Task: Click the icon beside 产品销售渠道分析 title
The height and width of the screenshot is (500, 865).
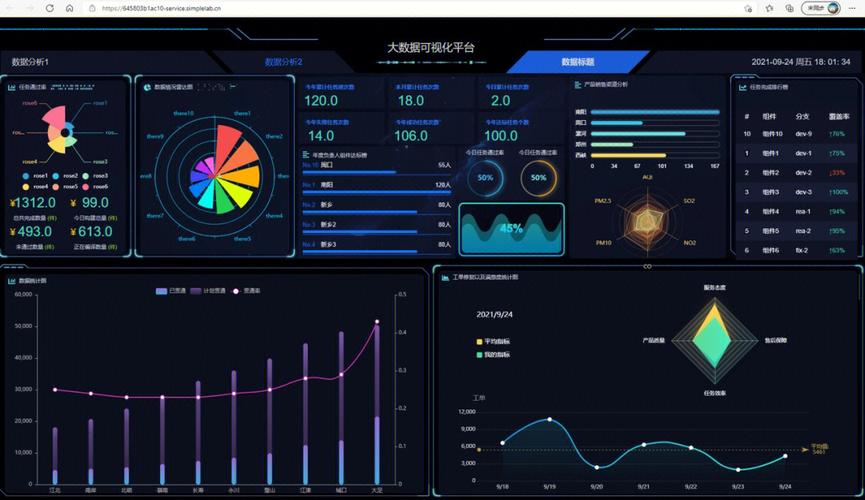Action: pos(578,85)
